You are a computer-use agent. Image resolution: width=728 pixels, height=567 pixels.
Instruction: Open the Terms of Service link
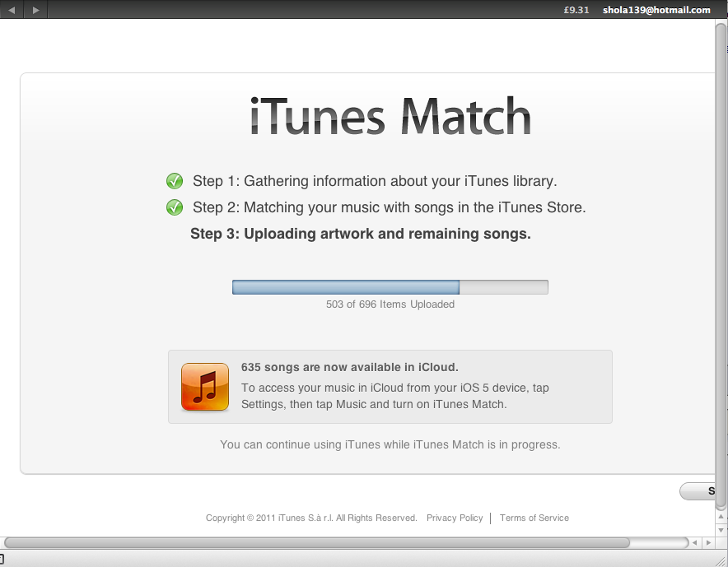pyautogui.click(x=534, y=518)
